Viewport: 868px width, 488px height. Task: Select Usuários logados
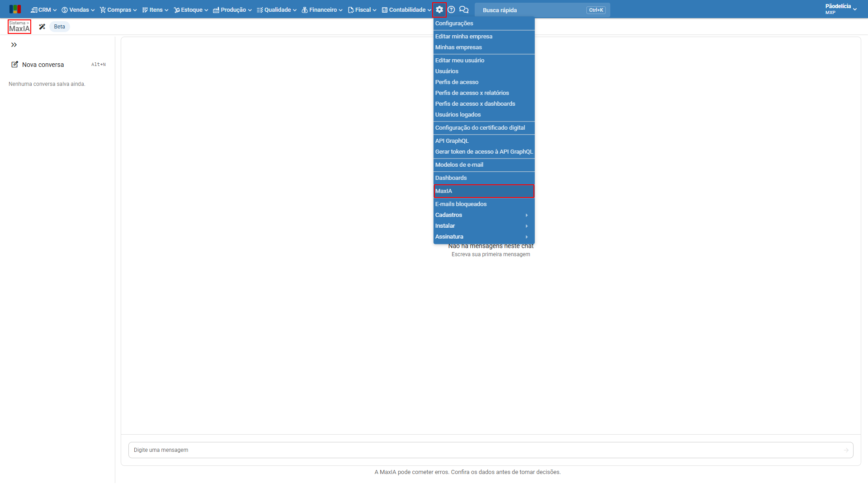(484, 115)
